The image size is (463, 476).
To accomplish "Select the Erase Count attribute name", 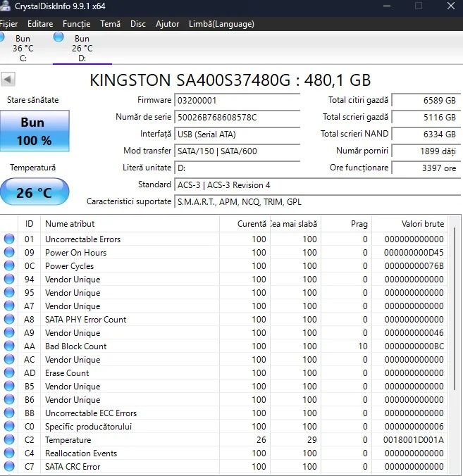I will [x=67, y=372].
